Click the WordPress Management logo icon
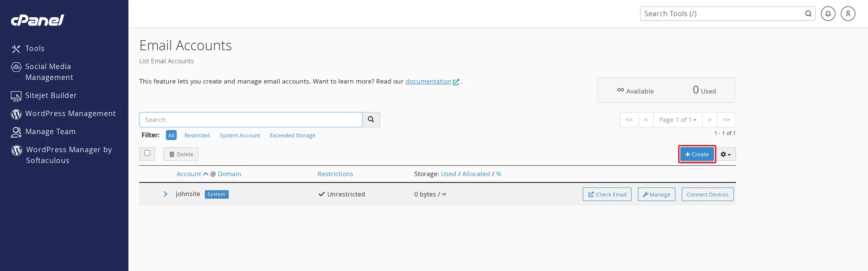Viewport: 868px width, 271px height. [x=16, y=114]
